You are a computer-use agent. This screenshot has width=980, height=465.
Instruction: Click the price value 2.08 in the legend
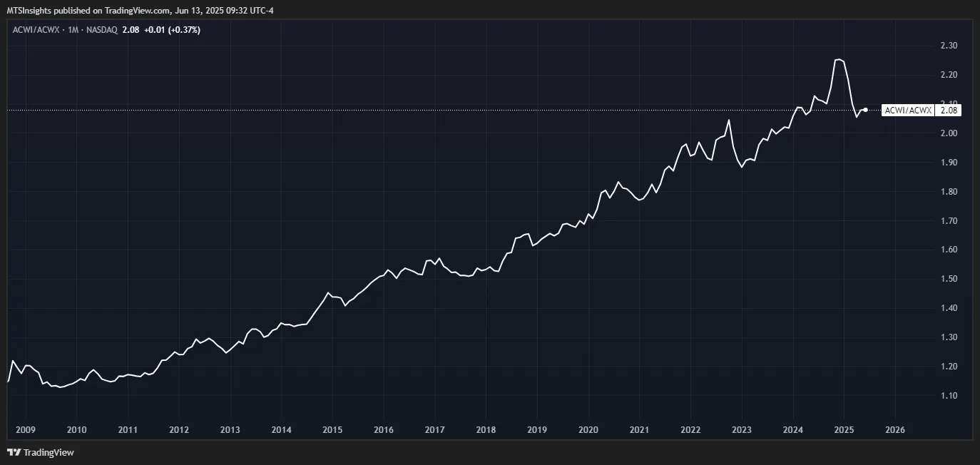coord(130,30)
